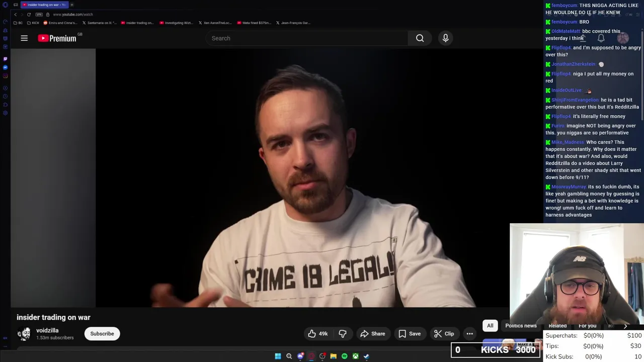Select the Related chip
The image size is (644, 362).
pos(557,326)
